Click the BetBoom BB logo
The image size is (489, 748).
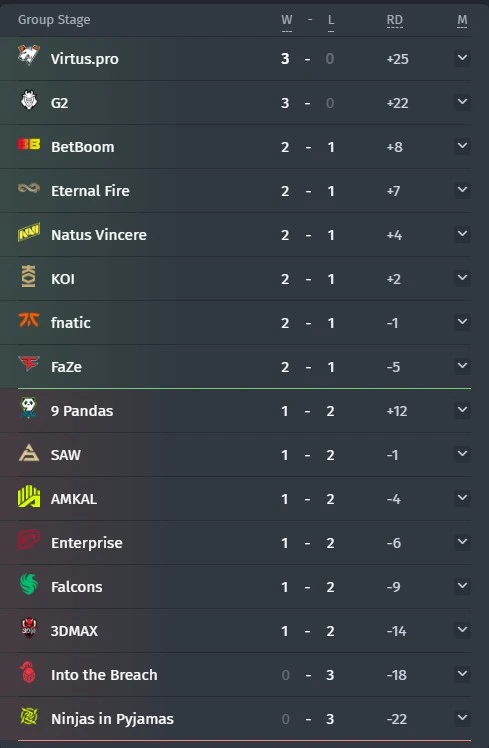pyautogui.click(x=29, y=144)
